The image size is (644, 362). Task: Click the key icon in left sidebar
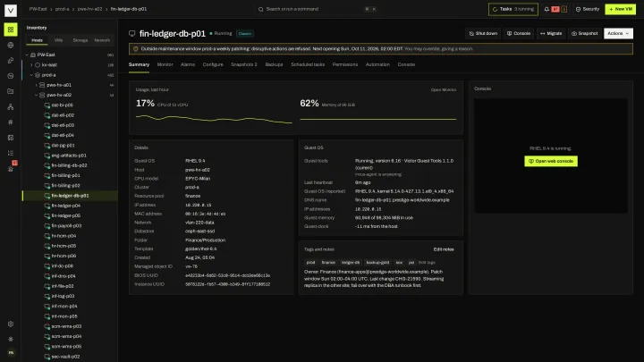pyautogui.click(x=11, y=61)
